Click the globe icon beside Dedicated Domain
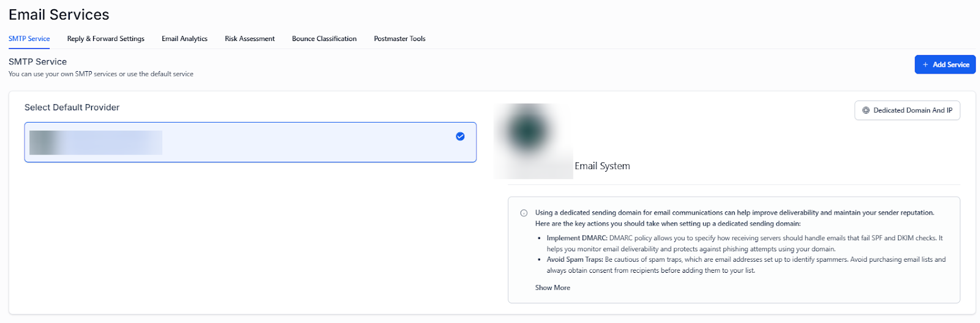The image size is (980, 323). [865, 110]
